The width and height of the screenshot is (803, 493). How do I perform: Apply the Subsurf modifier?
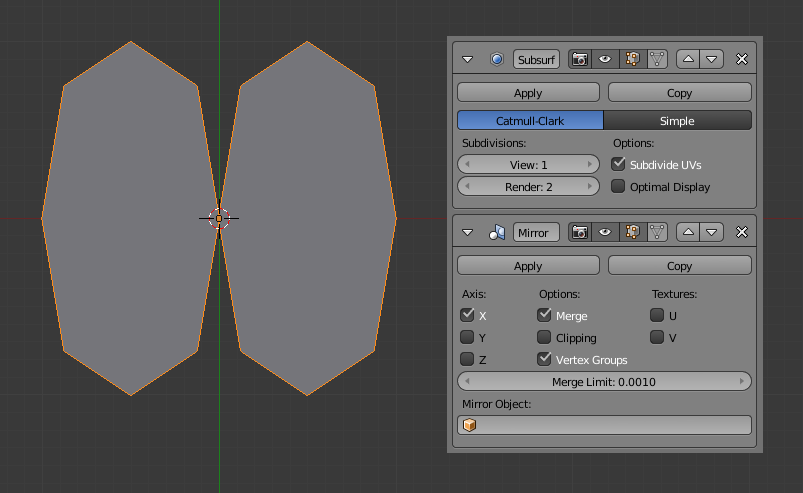pos(528,93)
